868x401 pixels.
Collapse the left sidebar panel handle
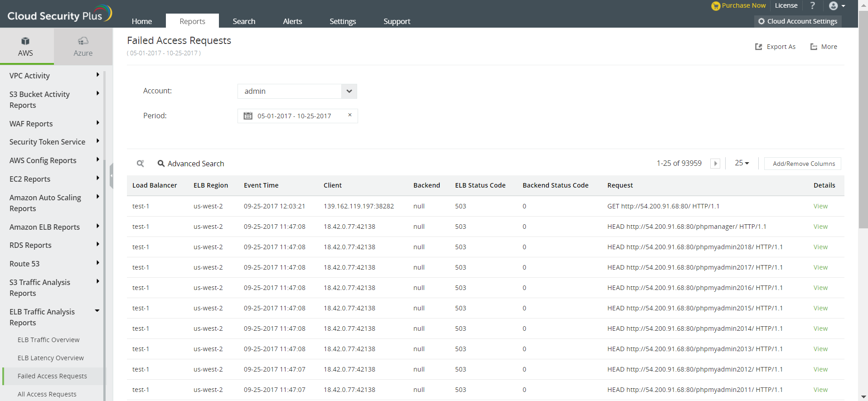pyautogui.click(x=111, y=176)
